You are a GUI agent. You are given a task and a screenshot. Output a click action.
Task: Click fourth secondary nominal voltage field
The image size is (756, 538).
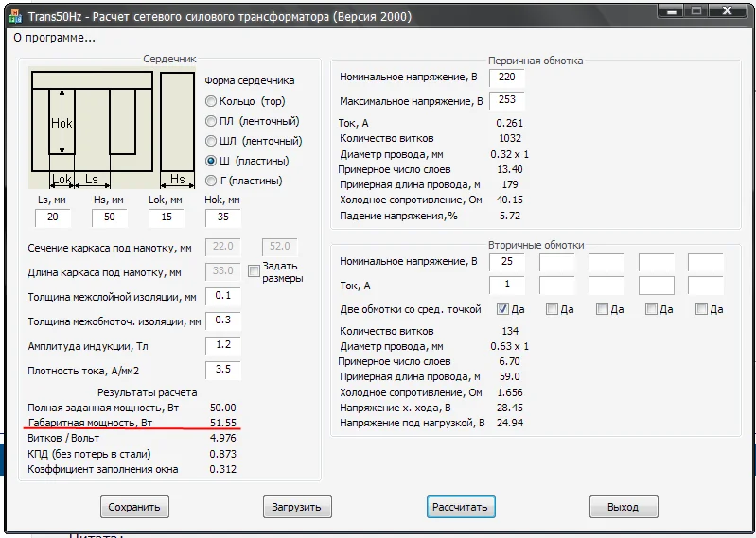click(657, 262)
